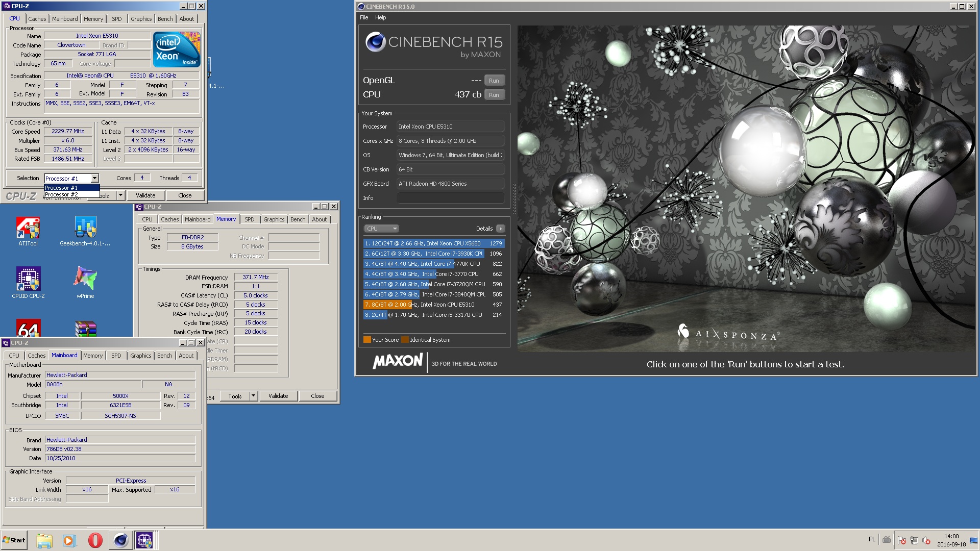
Task: Open the Tools dropdown arrow in Memory window
Action: tap(253, 396)
